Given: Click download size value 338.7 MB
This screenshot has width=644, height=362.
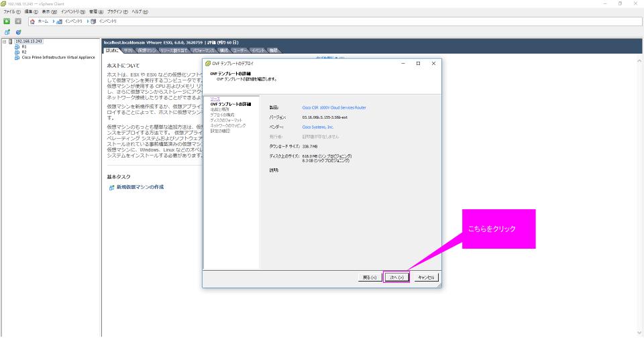Looking at the screenshot, I should (x=310, y=147).
